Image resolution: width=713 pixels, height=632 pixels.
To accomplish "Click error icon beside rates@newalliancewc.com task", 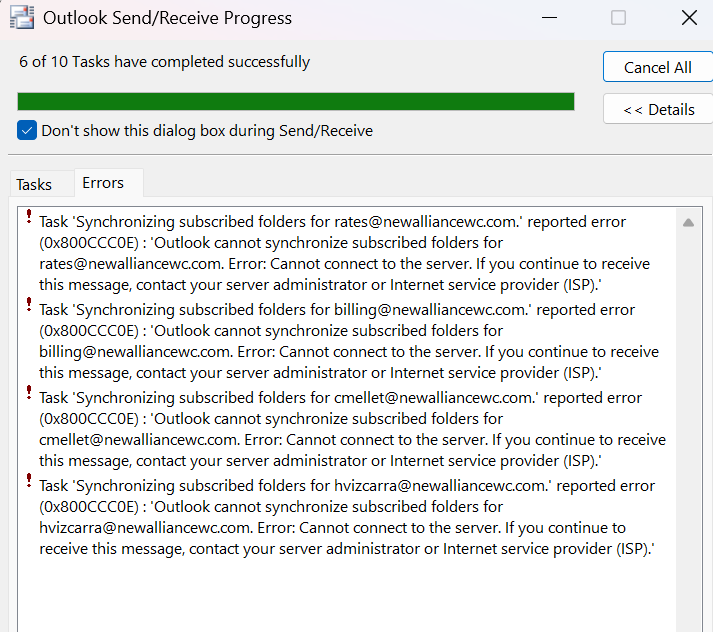I will tap(29, 216).
